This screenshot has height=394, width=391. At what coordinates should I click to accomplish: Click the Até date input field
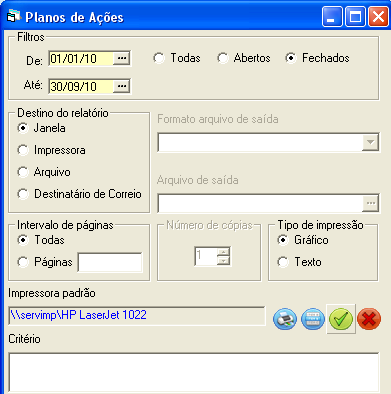tap(81, 86)
